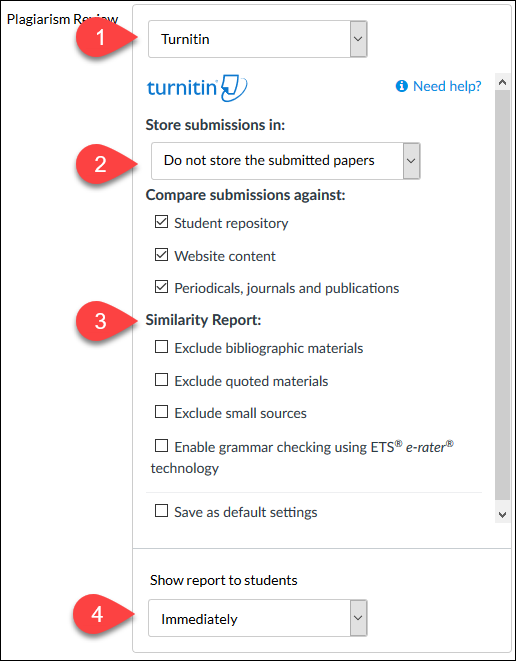Enable grammar checking using ETS e-rater
The width and height of the screenshot is (516, 661).
point(161,446)
